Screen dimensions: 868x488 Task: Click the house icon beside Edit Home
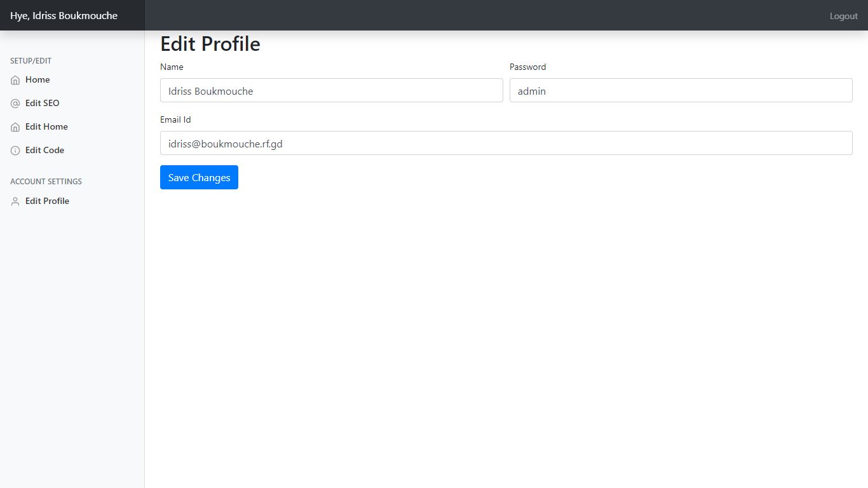click(x=15, y=127)
